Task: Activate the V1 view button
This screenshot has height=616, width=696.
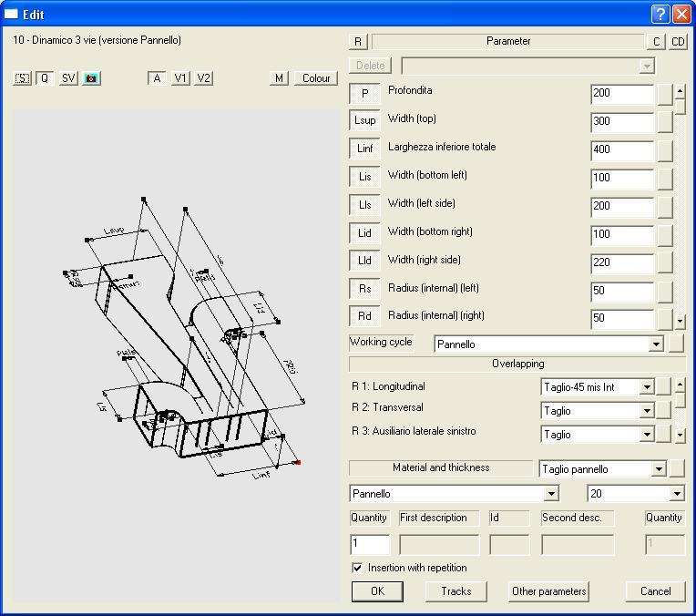Action: coord(180,78)
